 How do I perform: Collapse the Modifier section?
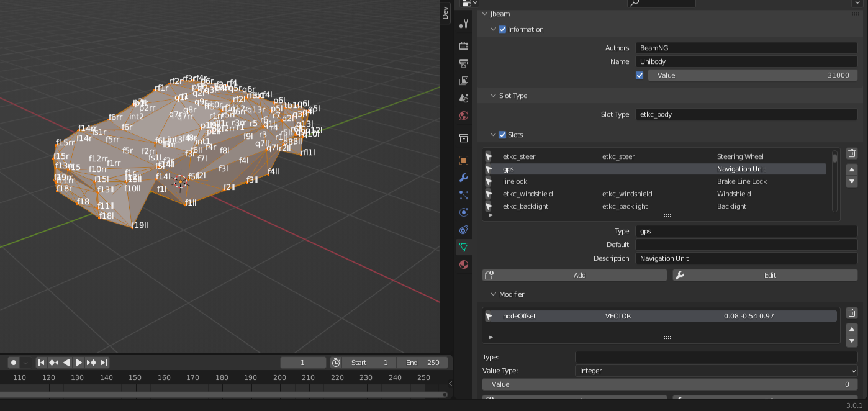[493, 294]
